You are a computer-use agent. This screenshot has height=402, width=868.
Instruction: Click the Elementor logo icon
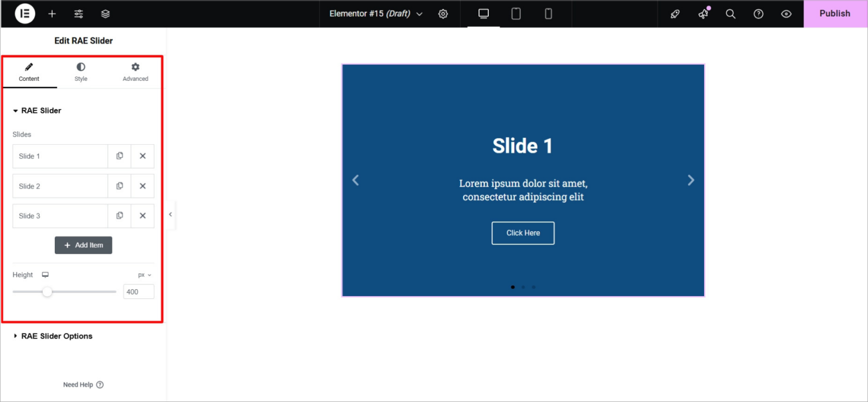click(x=25, y=14)
